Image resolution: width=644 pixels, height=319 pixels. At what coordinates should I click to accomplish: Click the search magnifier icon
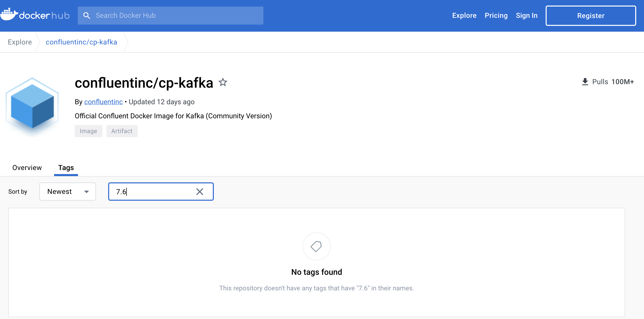[x=87, y=16]
